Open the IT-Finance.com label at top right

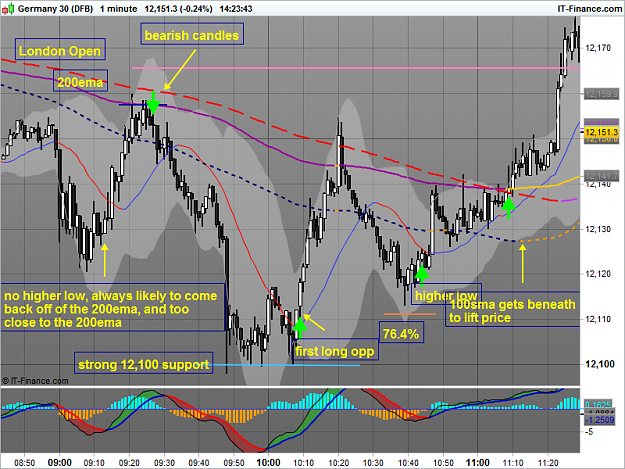tap(589, 9)
